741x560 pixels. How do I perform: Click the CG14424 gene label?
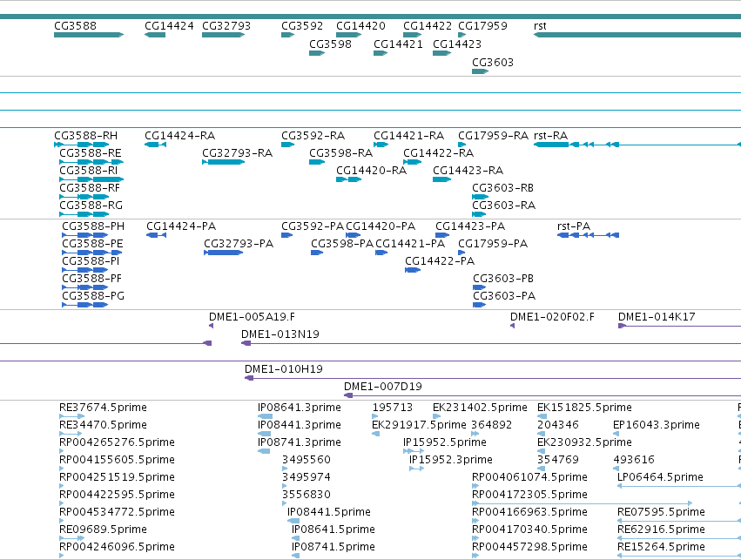pos(169,26)
